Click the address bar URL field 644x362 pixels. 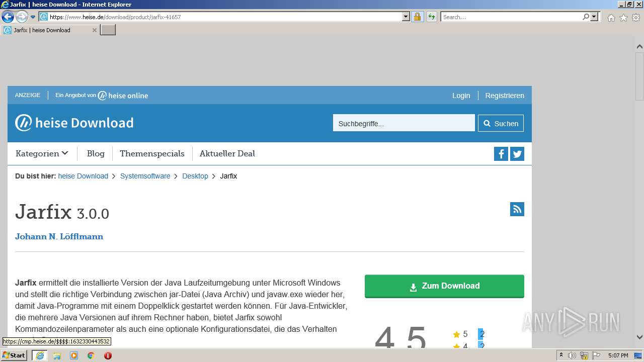[220, 17]
